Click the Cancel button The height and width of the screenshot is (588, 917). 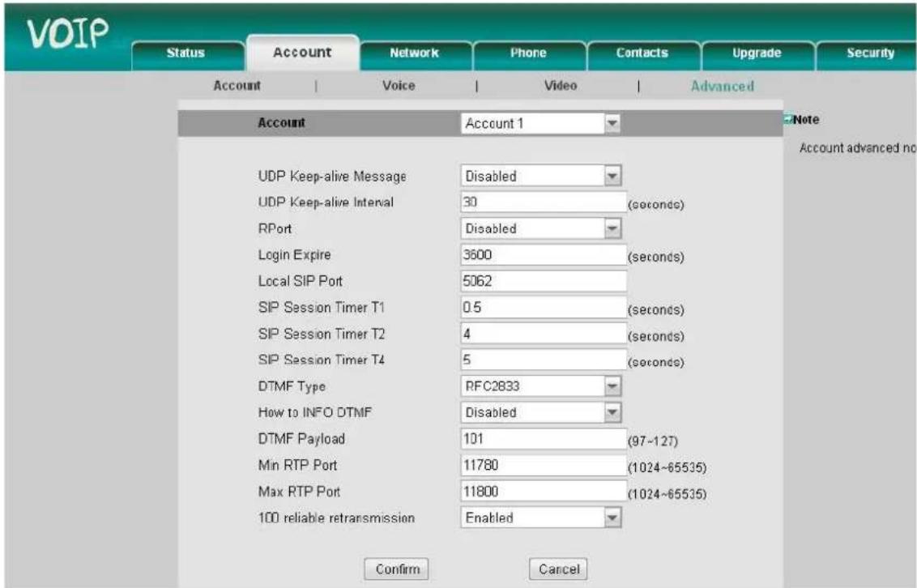(558, 569)
